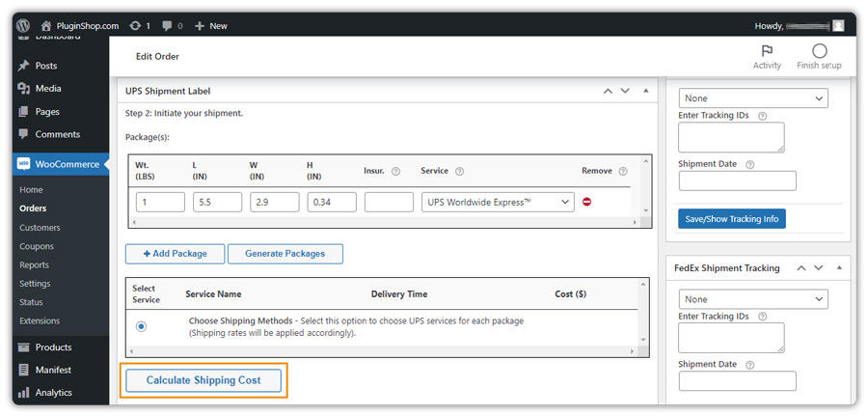
Task: Click the services table vertical scrollbar
Action: point(643,313)
